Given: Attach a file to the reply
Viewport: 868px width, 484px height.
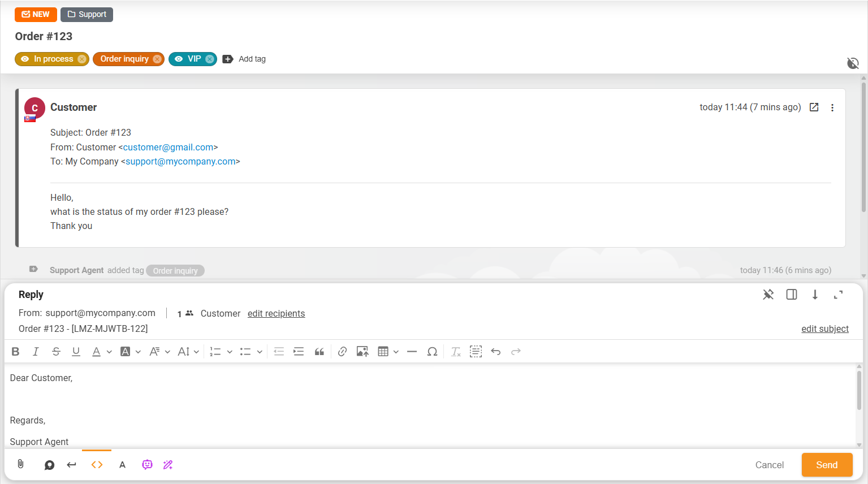Looking at the screenshot, I should [x=20, y=464].
